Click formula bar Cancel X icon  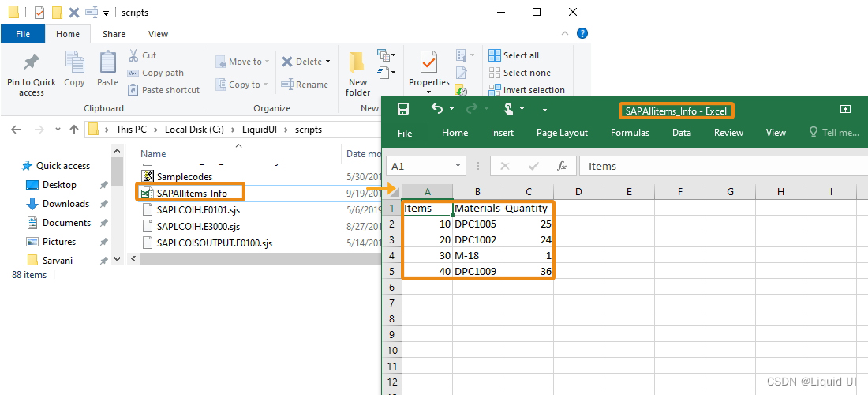pyautogui.click(x=504, y=166)
